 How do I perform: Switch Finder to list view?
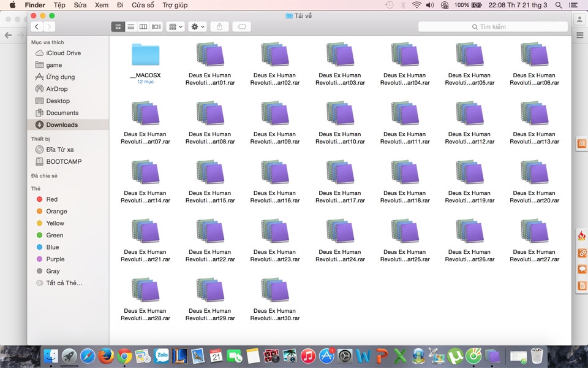[x=131, y=26]
